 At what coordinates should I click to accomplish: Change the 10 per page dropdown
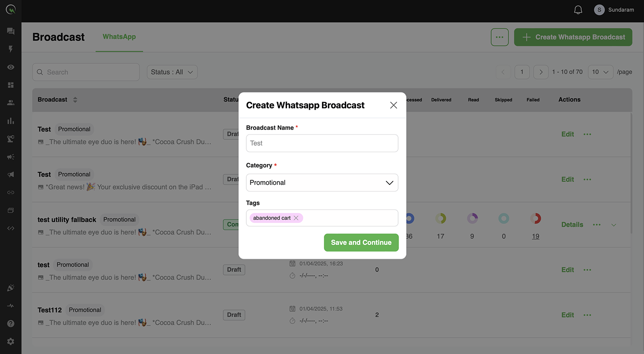click(600, 72)
